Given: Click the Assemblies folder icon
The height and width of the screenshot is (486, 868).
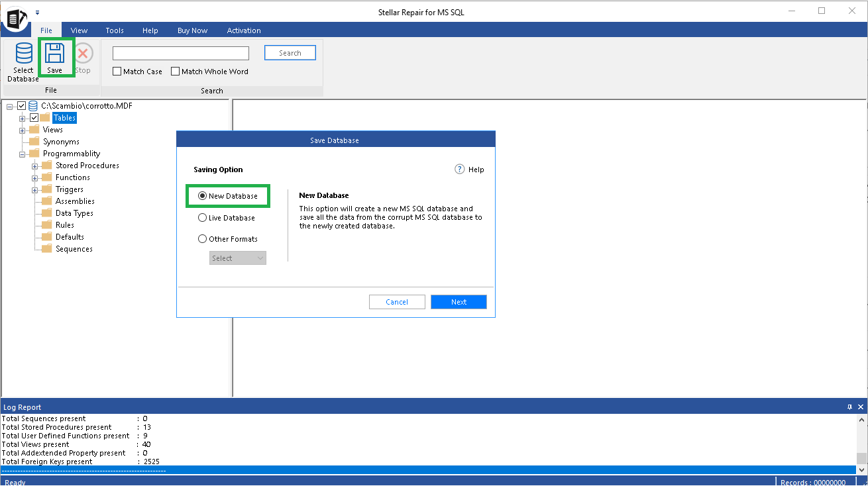Looking at the screenshot, I should coord(47,201).
